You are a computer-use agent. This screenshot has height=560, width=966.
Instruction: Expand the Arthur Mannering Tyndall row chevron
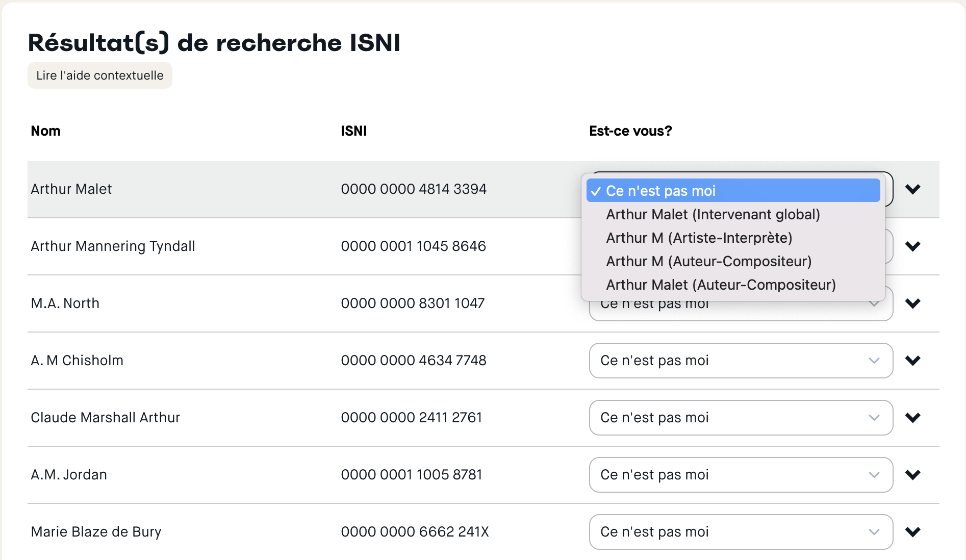[x=912, y=246]
